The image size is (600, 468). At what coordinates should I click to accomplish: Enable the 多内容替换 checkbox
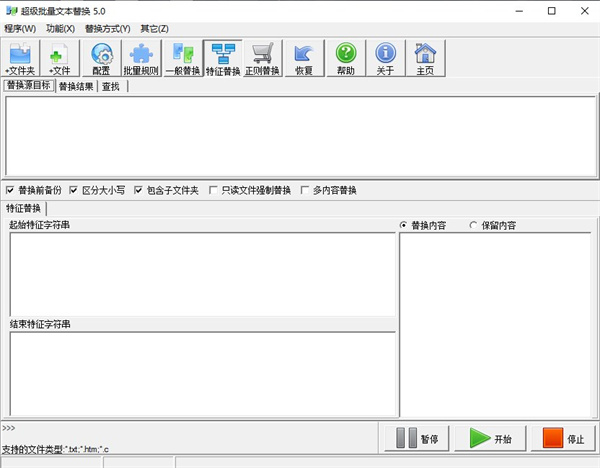point(329,190)
